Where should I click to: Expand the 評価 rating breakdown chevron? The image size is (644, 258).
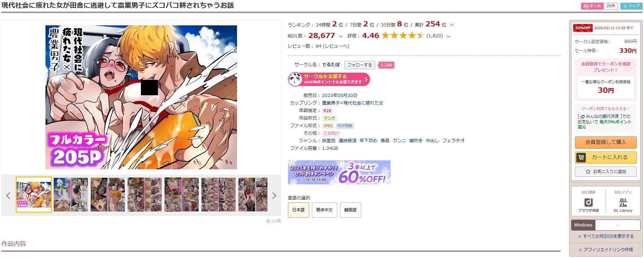pos(448,36)
